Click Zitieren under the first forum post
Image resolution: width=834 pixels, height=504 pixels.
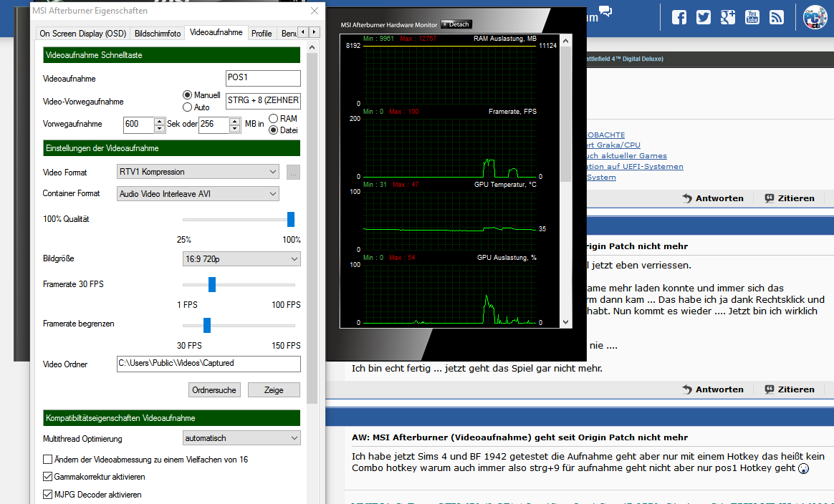[x=790, y=198]
